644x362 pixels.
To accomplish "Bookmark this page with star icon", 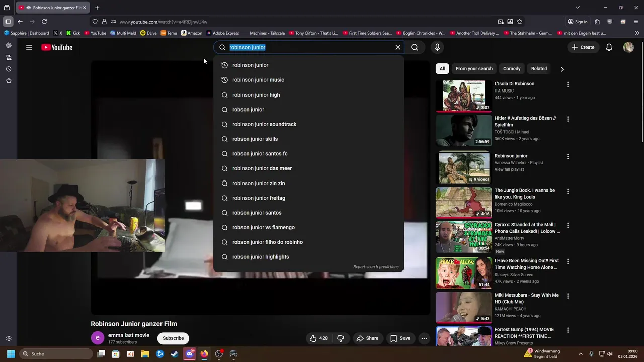I will (520, 22).
